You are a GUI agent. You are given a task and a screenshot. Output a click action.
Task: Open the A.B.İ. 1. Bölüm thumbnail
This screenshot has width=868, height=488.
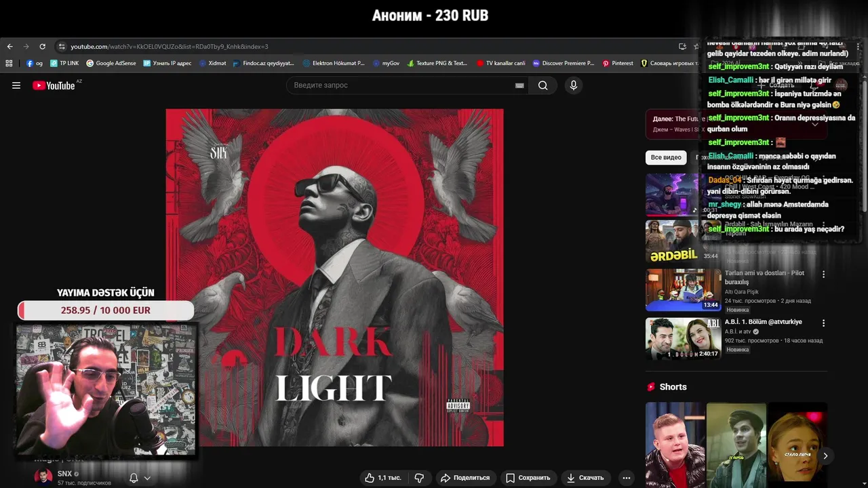click(x=683, y=338)
